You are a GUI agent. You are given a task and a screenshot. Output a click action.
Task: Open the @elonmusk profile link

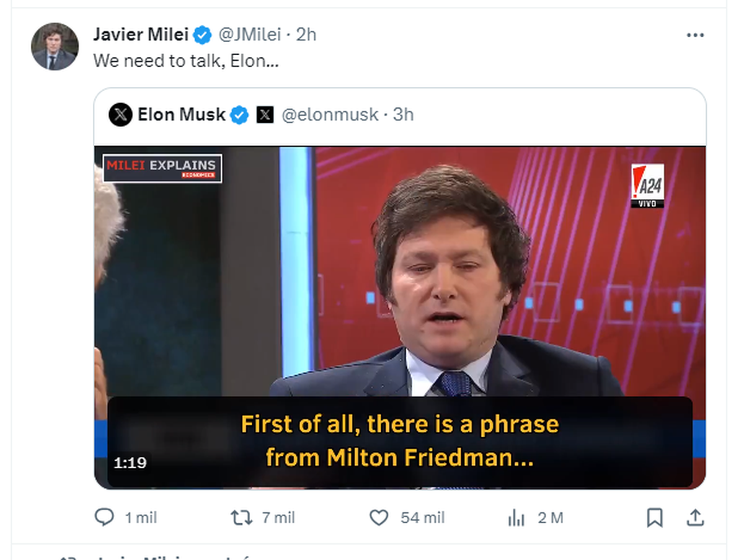[x=329, y=114]
